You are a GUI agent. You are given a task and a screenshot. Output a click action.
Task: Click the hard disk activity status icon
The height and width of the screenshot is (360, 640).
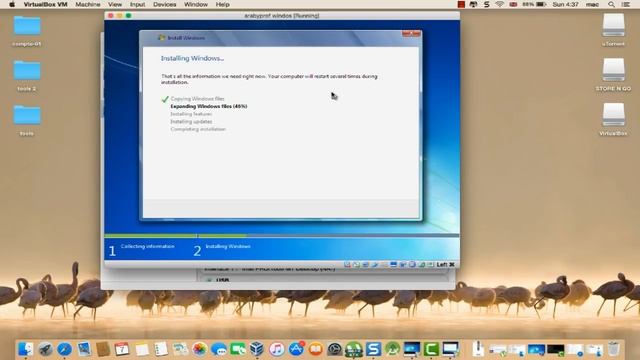pos(347,264)
